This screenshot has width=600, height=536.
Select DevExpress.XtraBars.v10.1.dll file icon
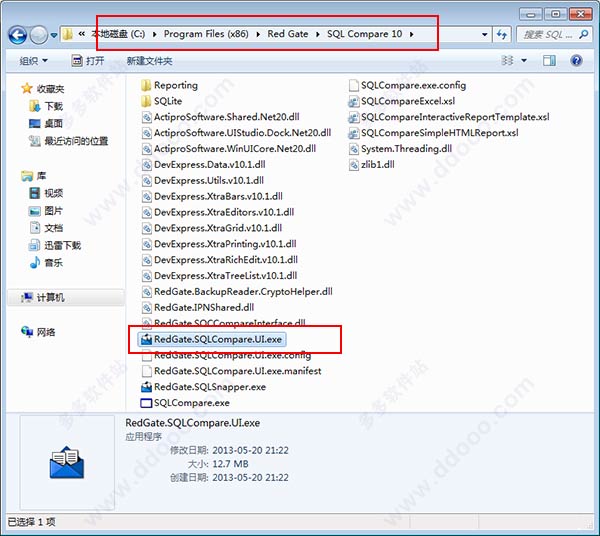tap(147, 197)
